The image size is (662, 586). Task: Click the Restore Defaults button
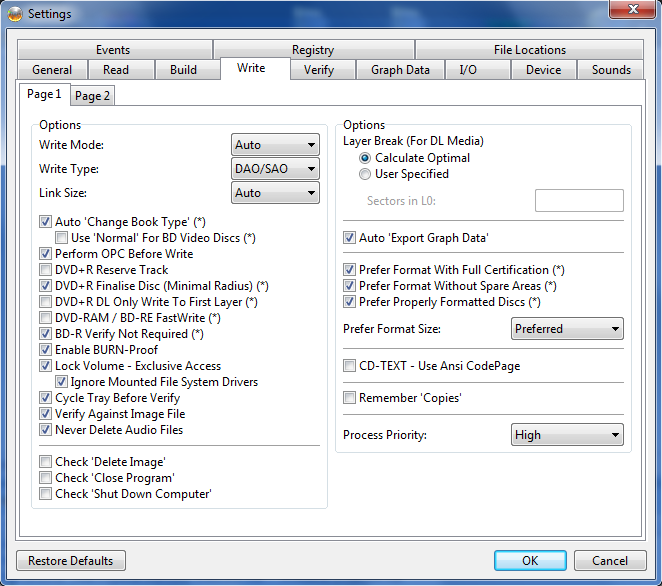[71, 561]
